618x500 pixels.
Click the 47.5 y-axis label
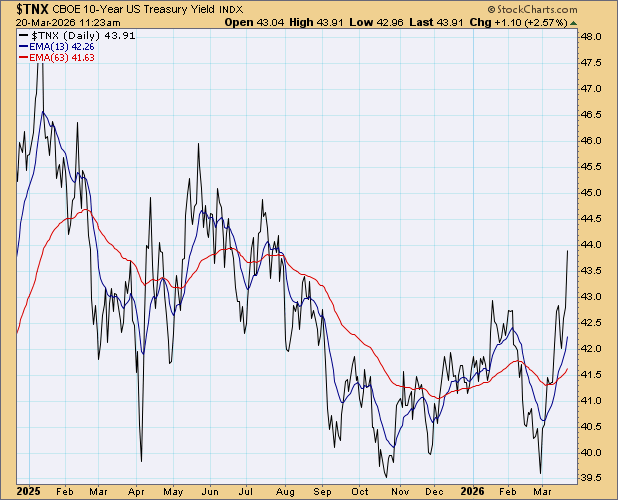(592, 63)
